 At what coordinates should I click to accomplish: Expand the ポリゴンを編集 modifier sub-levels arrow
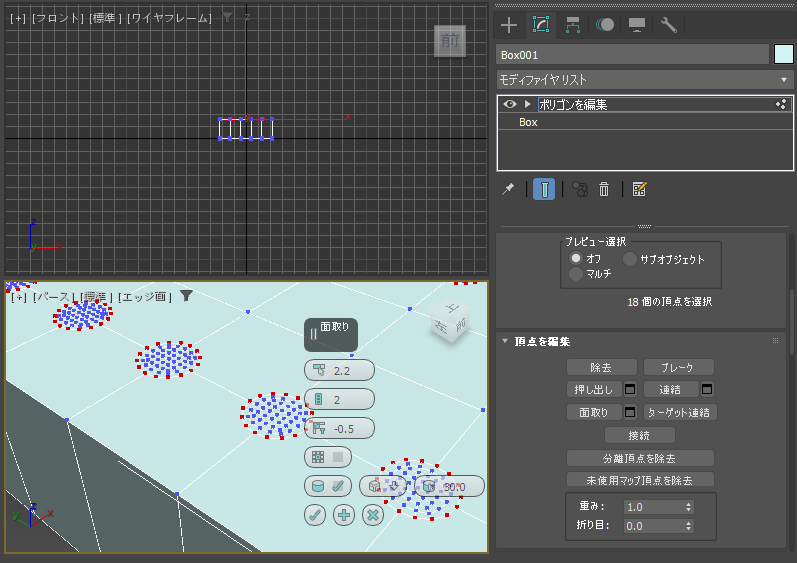tap(528, 104)
